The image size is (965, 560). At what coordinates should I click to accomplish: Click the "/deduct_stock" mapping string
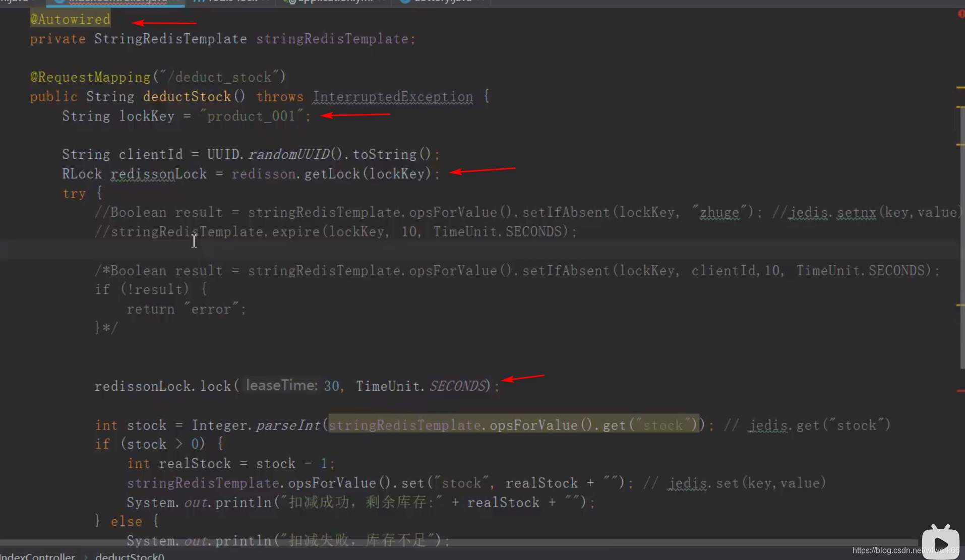(219, 77)
